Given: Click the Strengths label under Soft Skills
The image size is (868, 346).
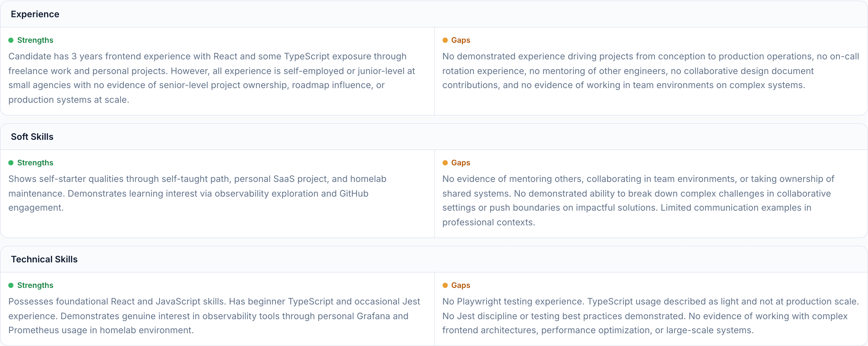Looking at the screenshot, I should (x=35, y=163).
